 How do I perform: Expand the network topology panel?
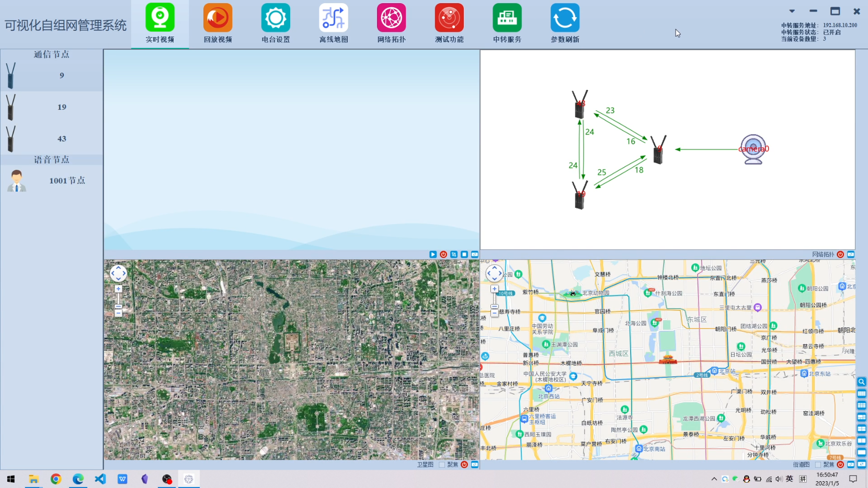pos(851,254)
